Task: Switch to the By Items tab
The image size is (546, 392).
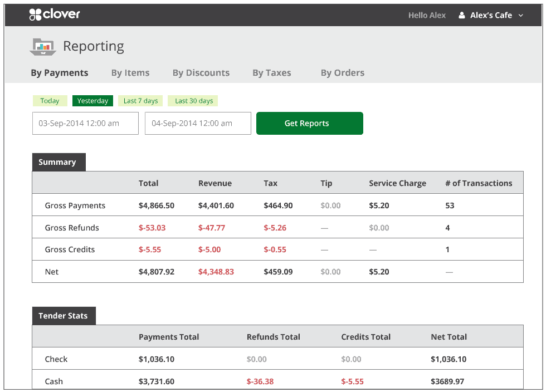Action: coord(130,72)
